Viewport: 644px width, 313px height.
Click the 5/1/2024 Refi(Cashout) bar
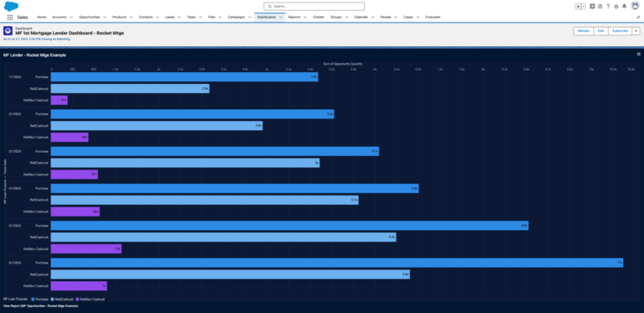coord(223,237)
